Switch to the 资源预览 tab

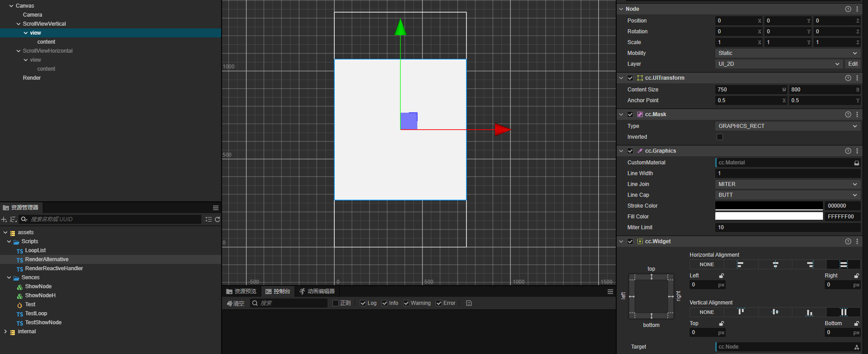coord(241,291)
